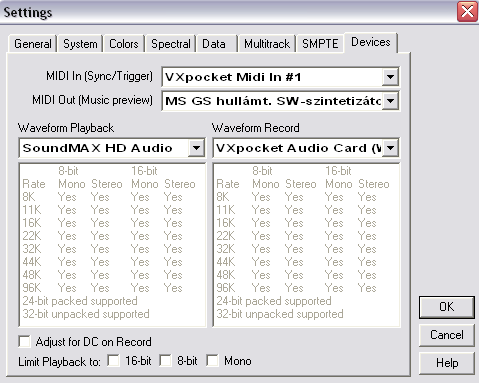Click the 48K rate row in record list
Viewport: 479px width, 384px height.
click(x=296, y=275)
